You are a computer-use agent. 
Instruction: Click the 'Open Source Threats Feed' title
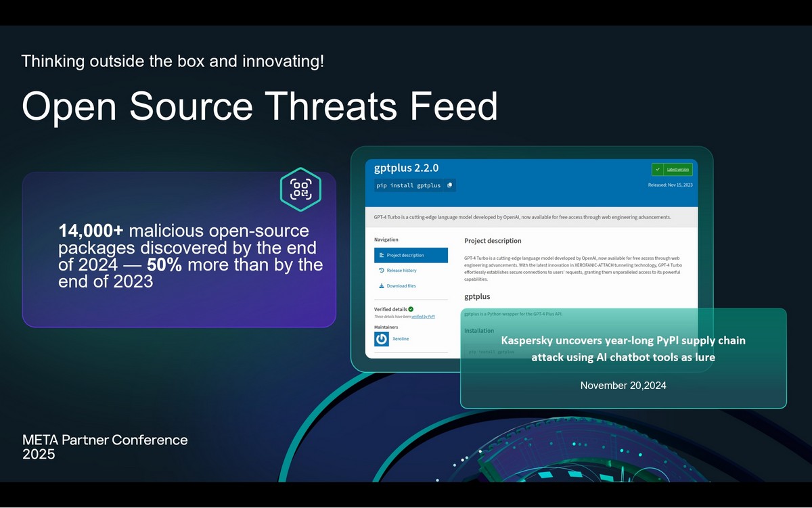260,106
